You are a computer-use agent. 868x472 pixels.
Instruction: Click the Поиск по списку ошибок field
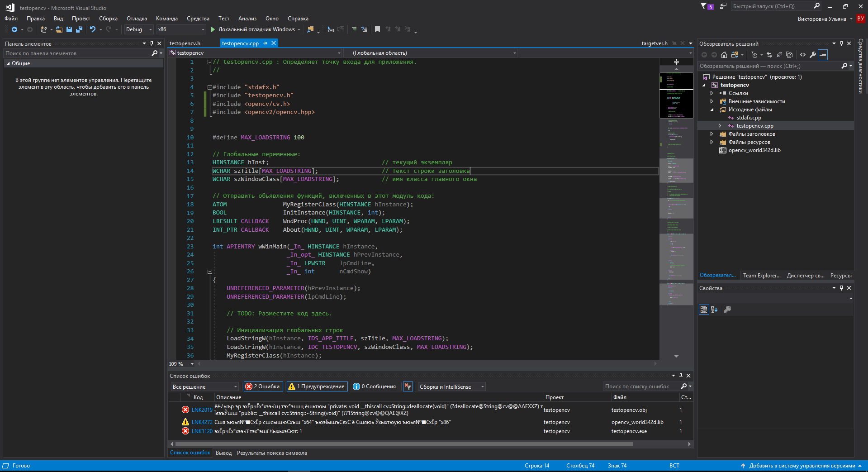click(x=641, y=386)
